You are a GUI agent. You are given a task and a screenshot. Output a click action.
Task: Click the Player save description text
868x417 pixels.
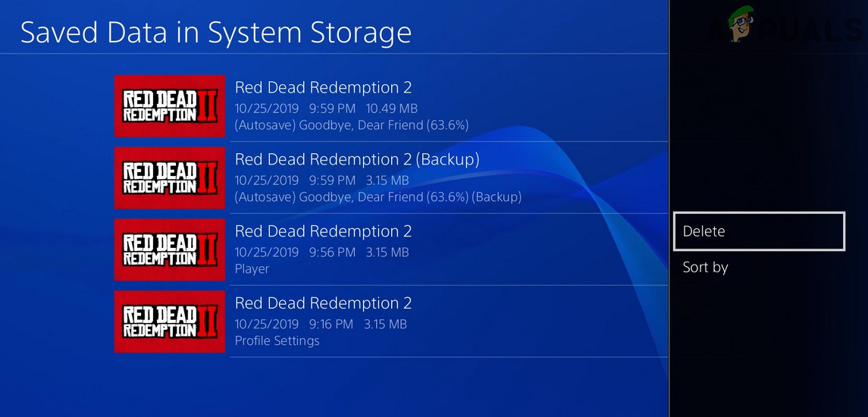pos(252,269)
